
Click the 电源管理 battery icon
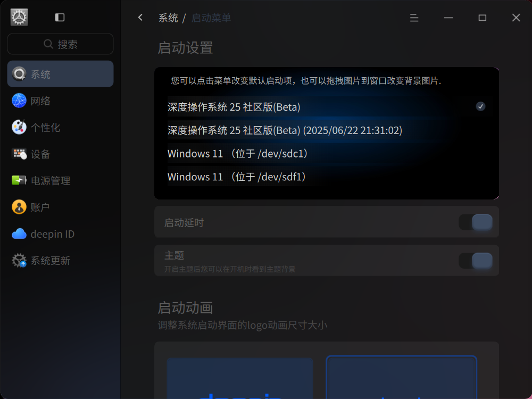19,180
